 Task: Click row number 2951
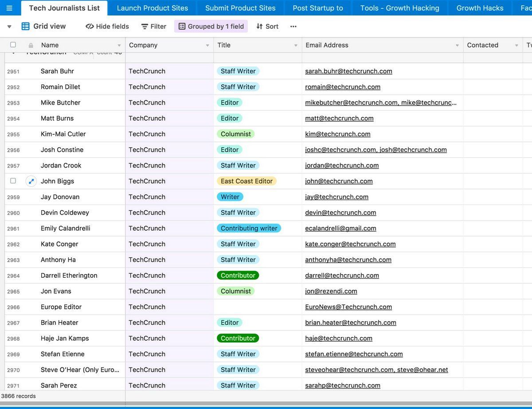pyautogui.click(x=13, y=71)
